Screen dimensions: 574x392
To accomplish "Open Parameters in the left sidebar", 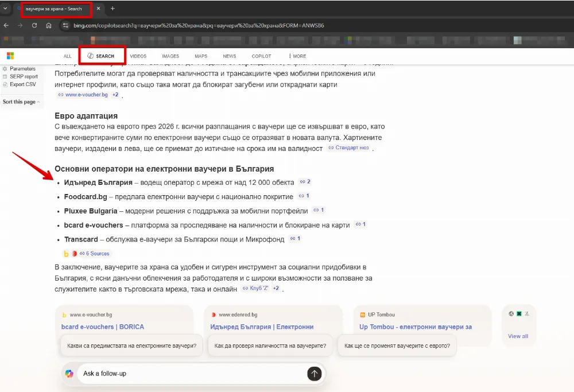I will pos(19,68).
